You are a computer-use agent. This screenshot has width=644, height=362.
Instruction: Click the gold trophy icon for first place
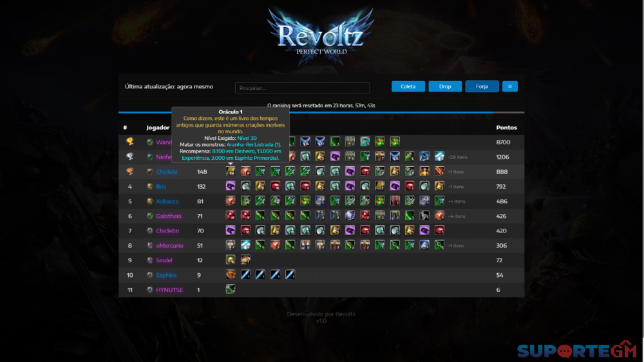click(129, 142)
